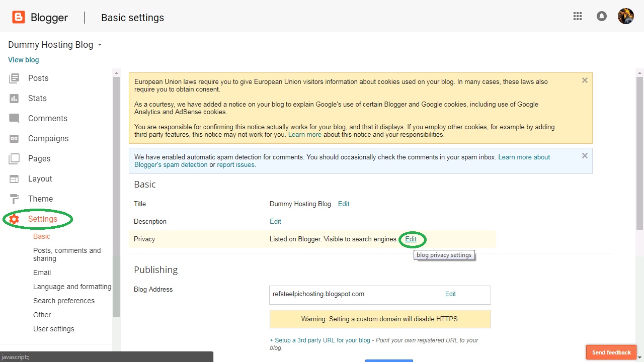Open the Comments section icon
Viewport: 644px width, 362px height.
click(14, 119)
